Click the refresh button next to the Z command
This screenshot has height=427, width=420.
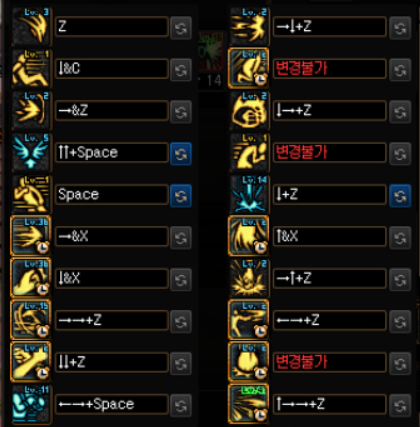[x=181, y=28]
